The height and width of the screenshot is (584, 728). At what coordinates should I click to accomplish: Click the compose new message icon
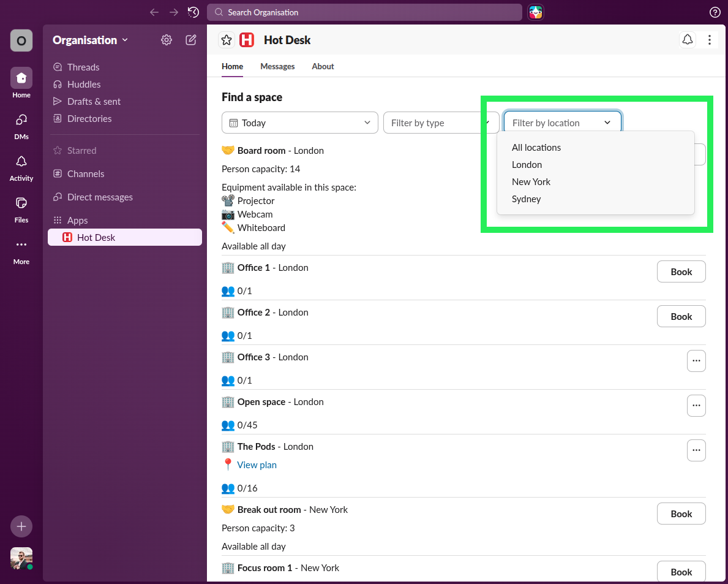point(191,40)
